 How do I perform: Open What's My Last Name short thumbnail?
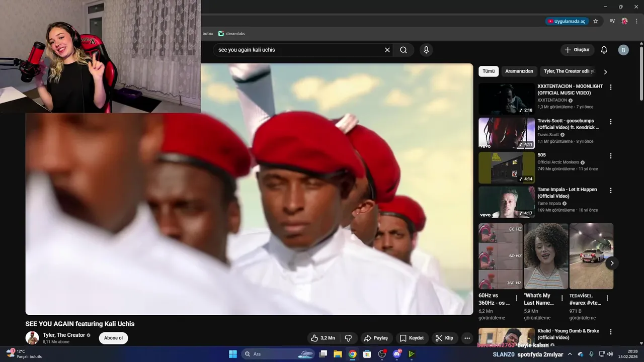click(546, 256)
